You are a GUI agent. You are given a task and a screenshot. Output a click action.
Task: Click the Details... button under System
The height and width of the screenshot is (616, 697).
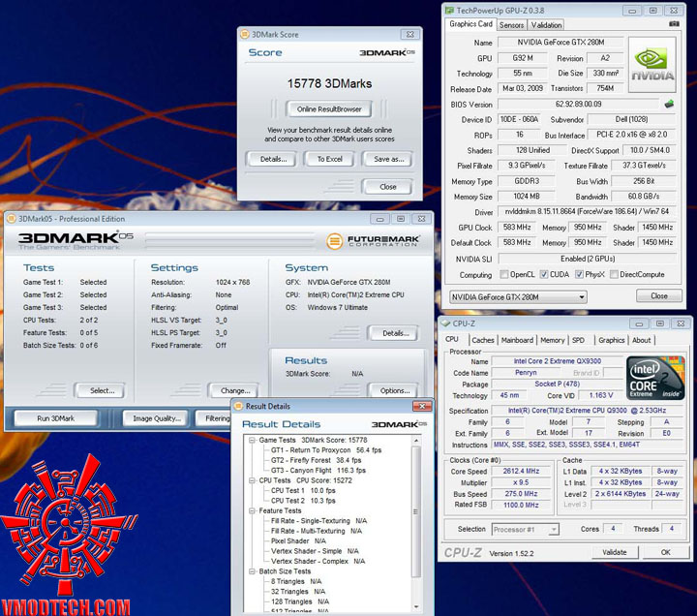(395, 333)
